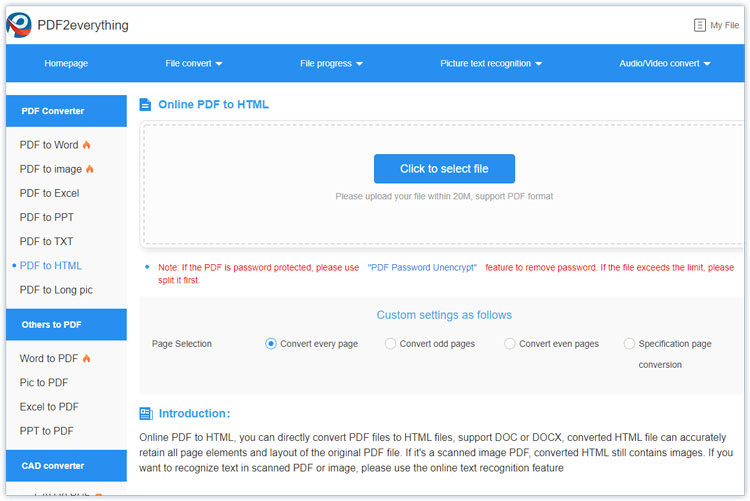Choose Word to PDF in sidebar
Screen dimensions: 750x501
pyautogui.click(x=49, y=358)
